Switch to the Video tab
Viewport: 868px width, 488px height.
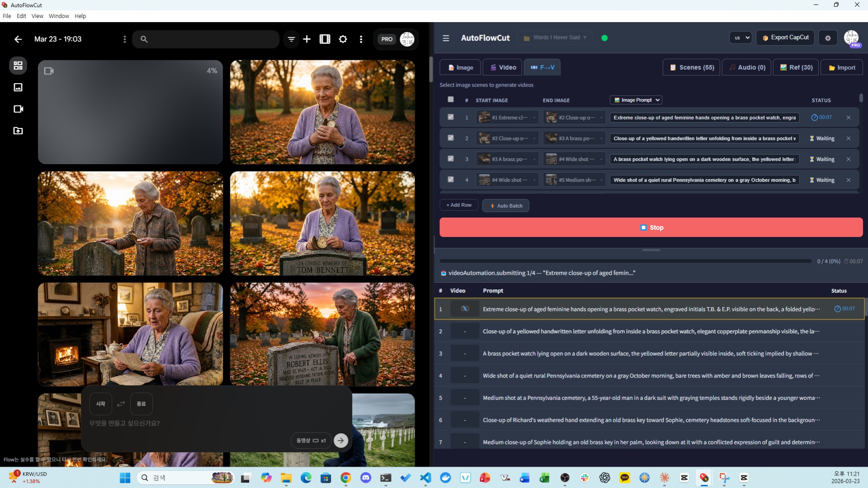(503, 67)
